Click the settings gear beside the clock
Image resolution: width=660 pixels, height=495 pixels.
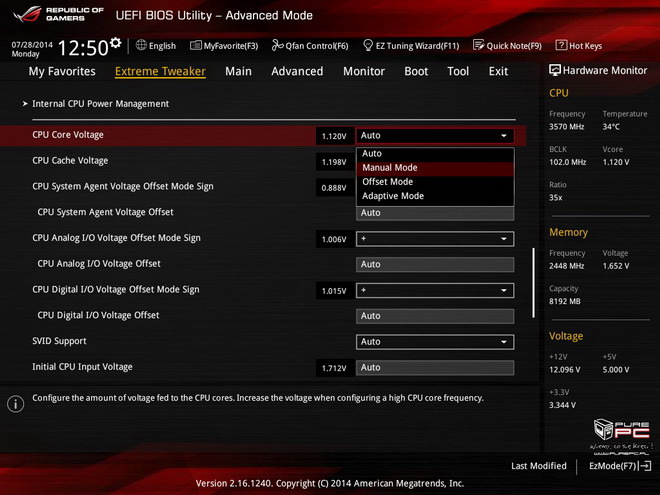pos(115,43)
